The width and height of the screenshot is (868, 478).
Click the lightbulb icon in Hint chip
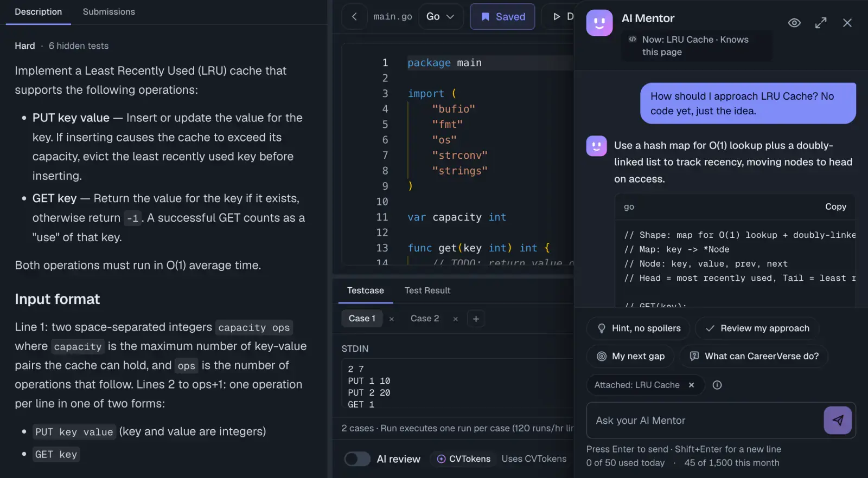(601, 328)
